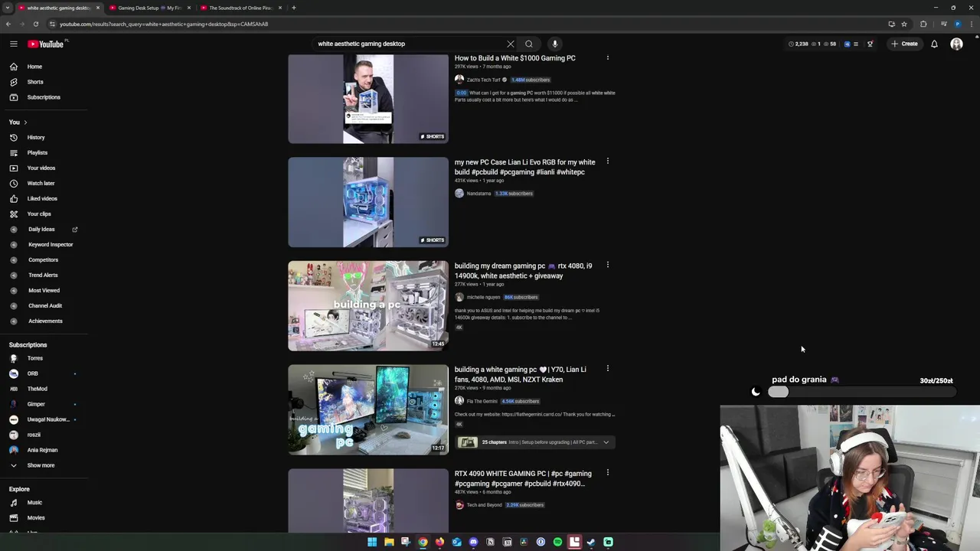This screenshot has height=551, width=980.
Task: Open the trophy achievements icon in header
Action: click(x=870, y=44)
